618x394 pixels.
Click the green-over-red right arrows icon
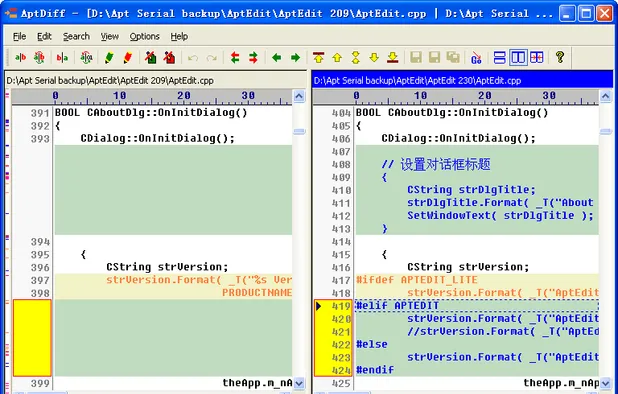pyautogui.click(x=253, y=58)
